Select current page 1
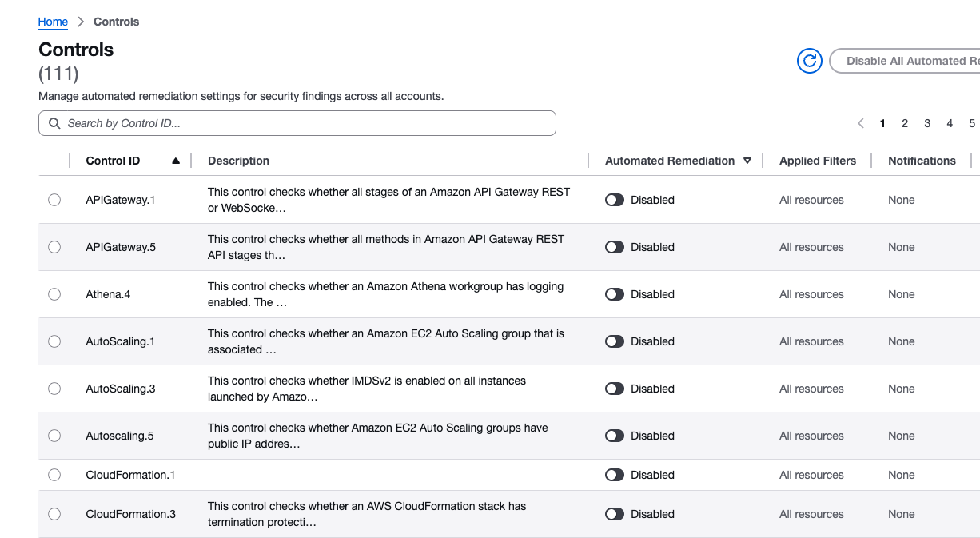980x538 pixels. 882,123
